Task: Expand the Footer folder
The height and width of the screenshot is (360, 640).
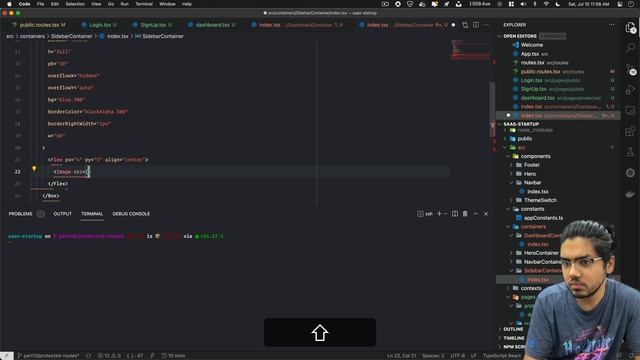Action: (531, 165)
